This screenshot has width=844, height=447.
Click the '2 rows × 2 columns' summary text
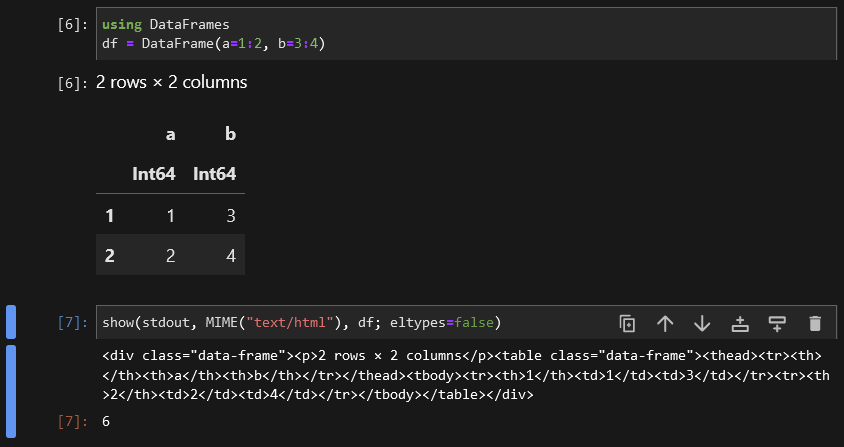[171, 82]
